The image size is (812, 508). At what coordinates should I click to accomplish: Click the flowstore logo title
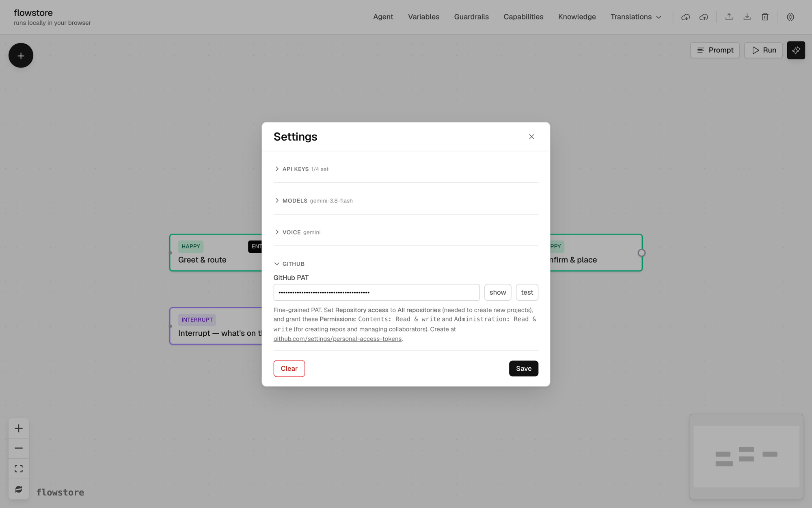coord(33,13)
